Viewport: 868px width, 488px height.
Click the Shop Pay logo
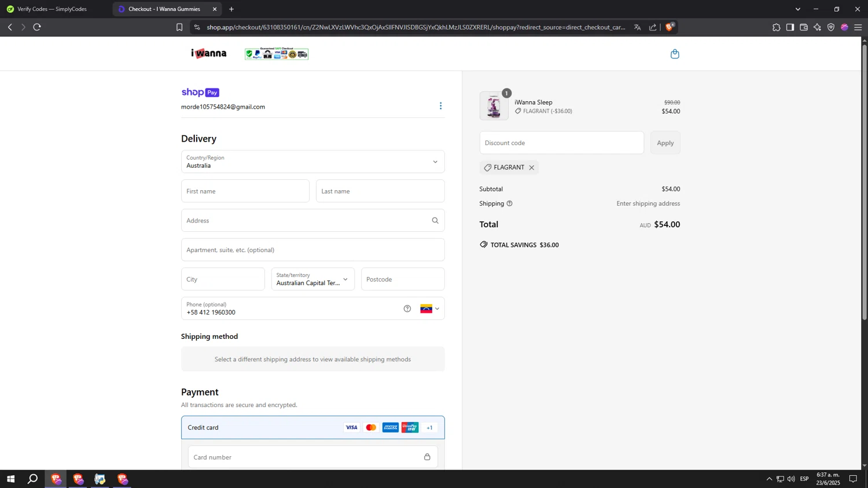click(x=200, y=93)
